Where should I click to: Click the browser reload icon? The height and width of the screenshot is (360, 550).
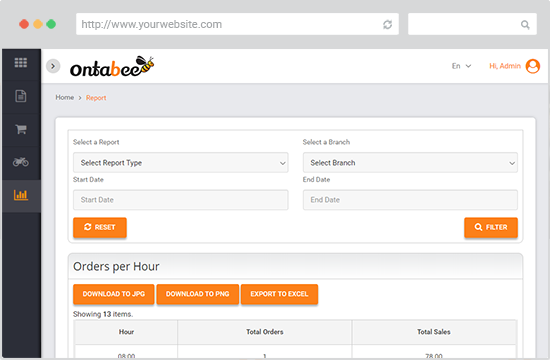(x=387, y=24)
